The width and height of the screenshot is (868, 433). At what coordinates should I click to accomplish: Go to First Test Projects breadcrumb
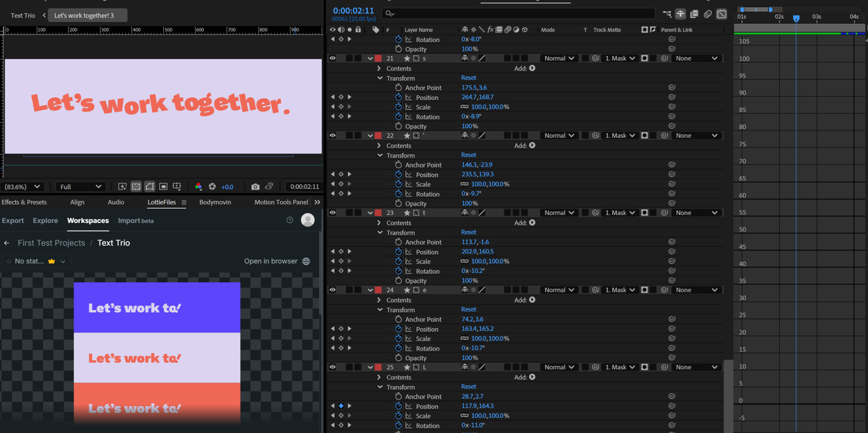pos(51,243)
